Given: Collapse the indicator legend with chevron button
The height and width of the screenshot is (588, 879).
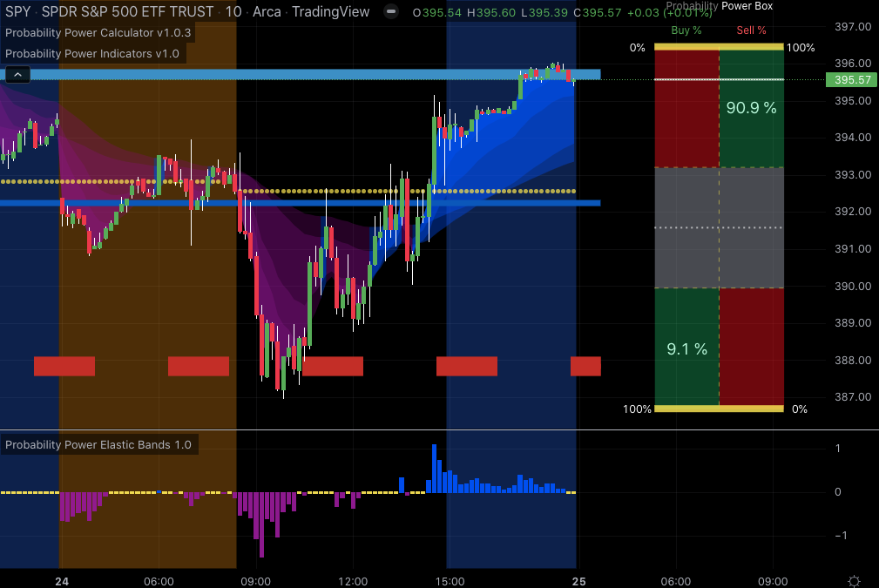Looking at the screenshot, I should [17, 75].
